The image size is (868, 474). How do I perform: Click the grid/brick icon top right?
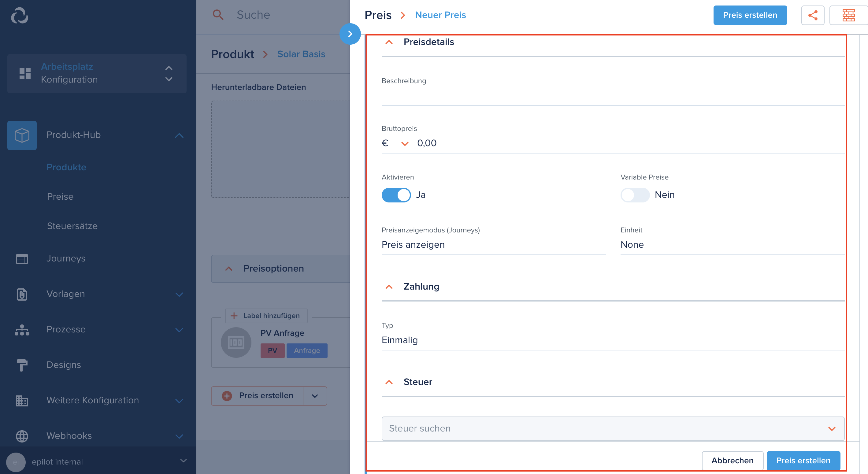click(848, 15)
